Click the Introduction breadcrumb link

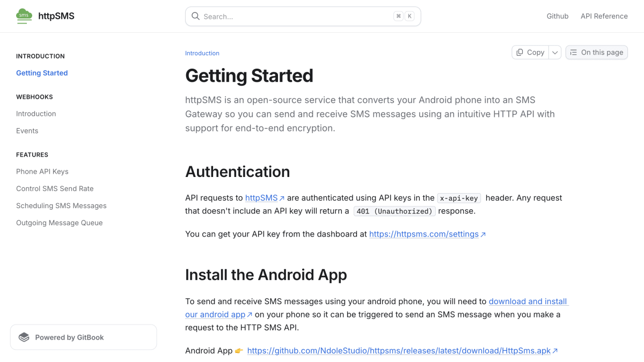[202, 53]
